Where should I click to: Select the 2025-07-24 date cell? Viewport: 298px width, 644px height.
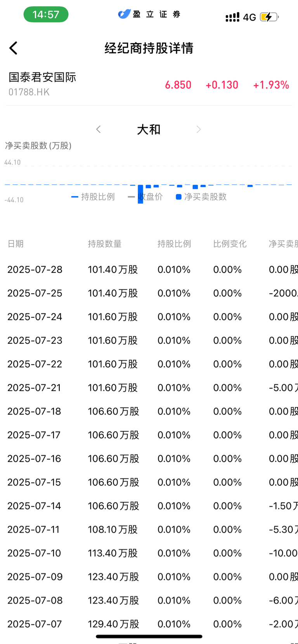pyautogui.click(x=35, y=317)
